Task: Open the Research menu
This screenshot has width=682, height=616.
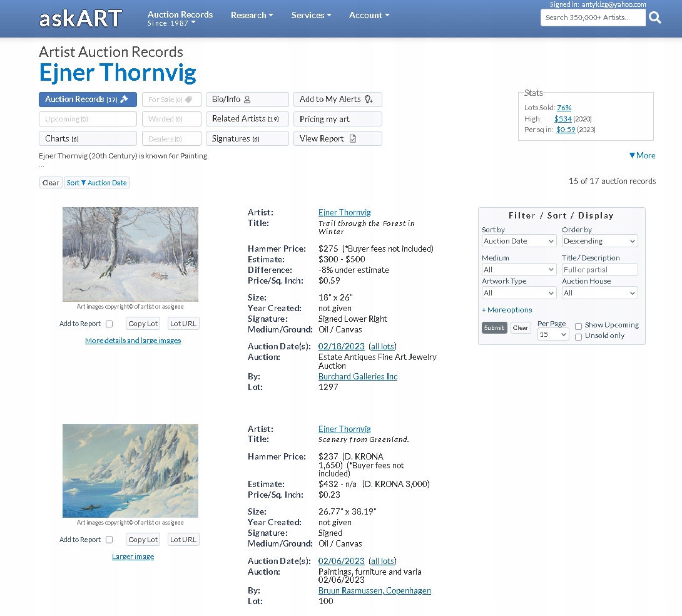Action: [x=252, y=15]
